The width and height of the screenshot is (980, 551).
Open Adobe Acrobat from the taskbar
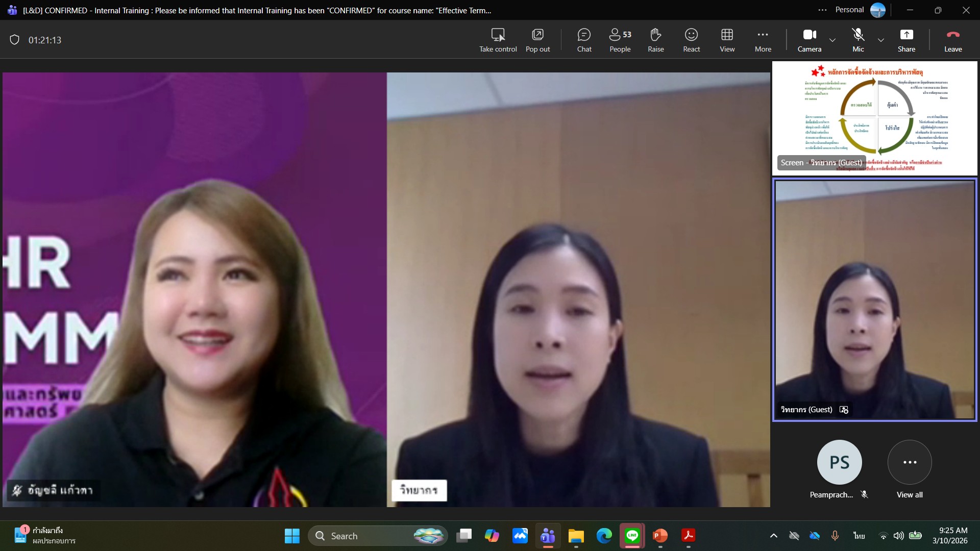[689, 536]
